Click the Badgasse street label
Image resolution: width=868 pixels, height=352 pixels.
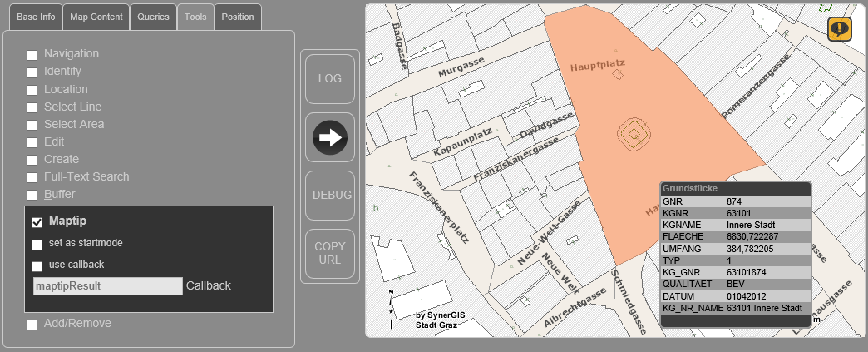coord(400,45)
